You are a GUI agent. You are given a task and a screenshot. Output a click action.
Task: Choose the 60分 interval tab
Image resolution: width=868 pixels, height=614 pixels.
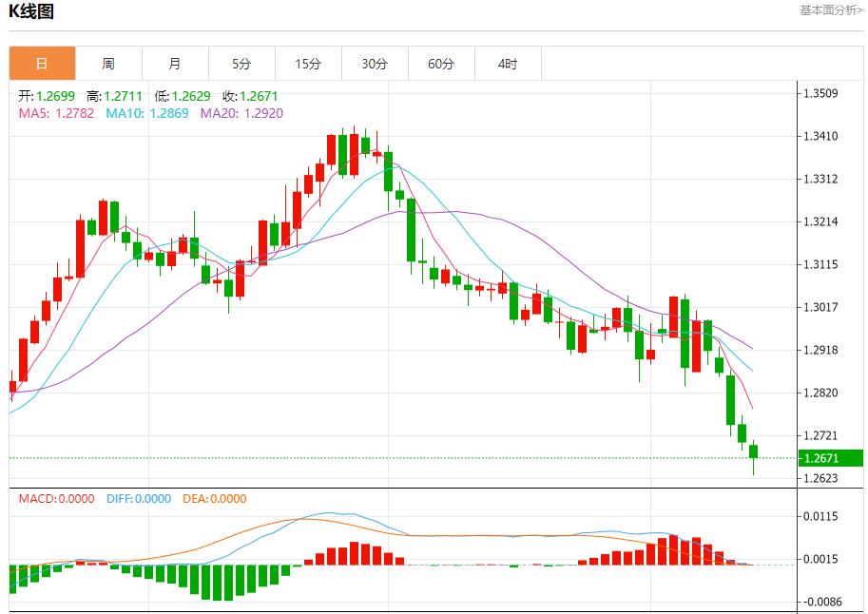pyautogui.click(x=441, y=64)
